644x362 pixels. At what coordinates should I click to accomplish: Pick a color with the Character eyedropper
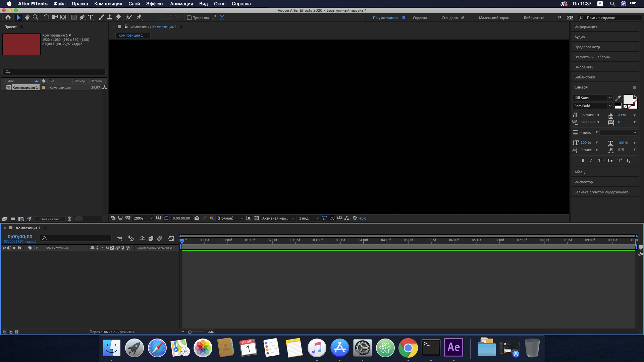coord(618,98)
